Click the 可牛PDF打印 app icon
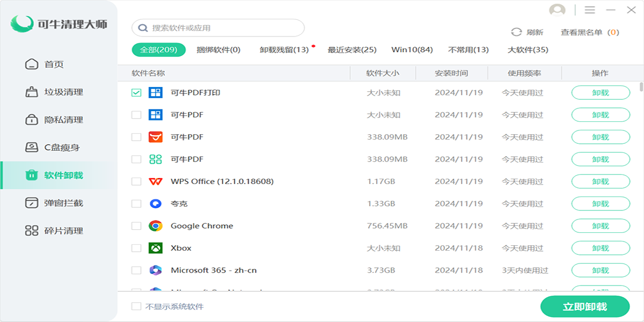The image size is (644, 322). pyautogui.click(x=156, y=92)
